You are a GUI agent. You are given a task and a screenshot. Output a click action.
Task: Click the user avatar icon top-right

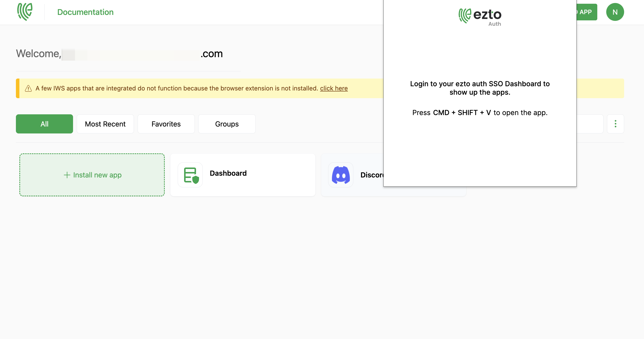[x=615, y=12]
